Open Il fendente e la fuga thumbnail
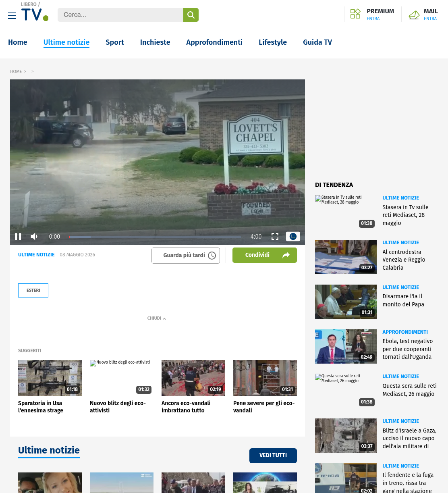The image size is (448, 493). (x=346, y=478)
